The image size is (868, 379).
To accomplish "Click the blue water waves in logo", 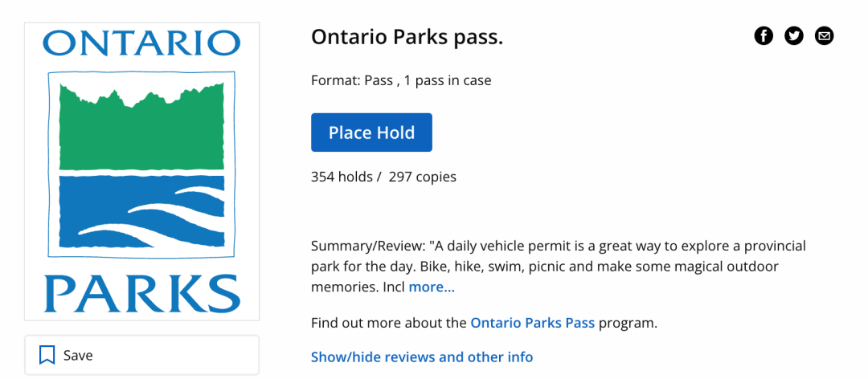I will click(141, 211).
